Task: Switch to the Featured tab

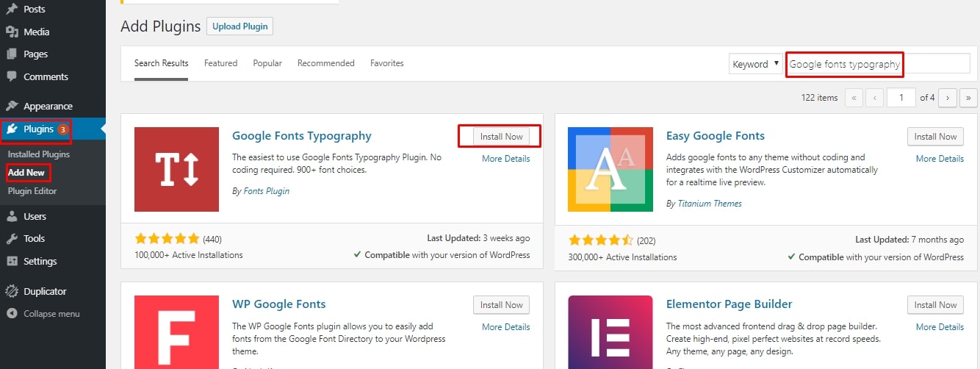Action: (x=220, y=63)
